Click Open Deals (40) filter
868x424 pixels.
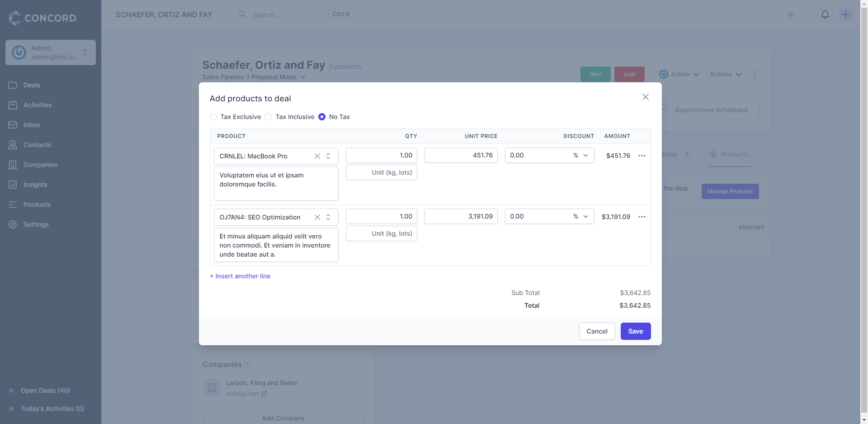[45, 391]
